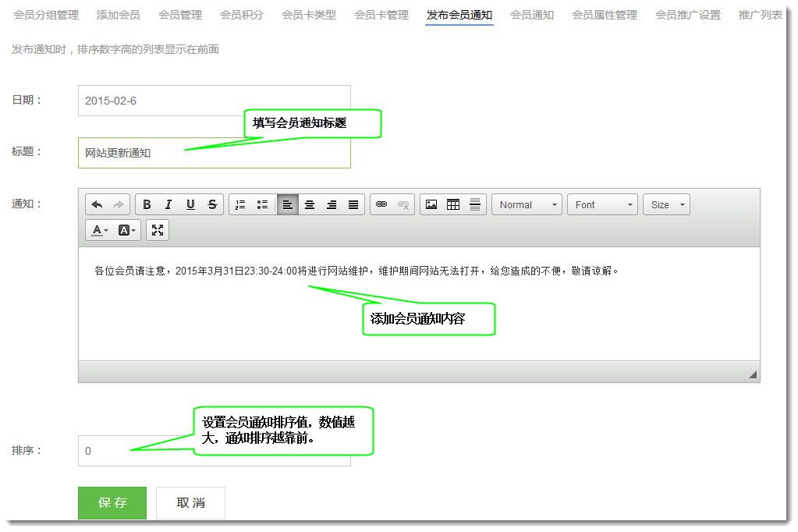The image size is (798, 532).
Task: Insert a bulleted list
Action: click(x=262, y=204)
